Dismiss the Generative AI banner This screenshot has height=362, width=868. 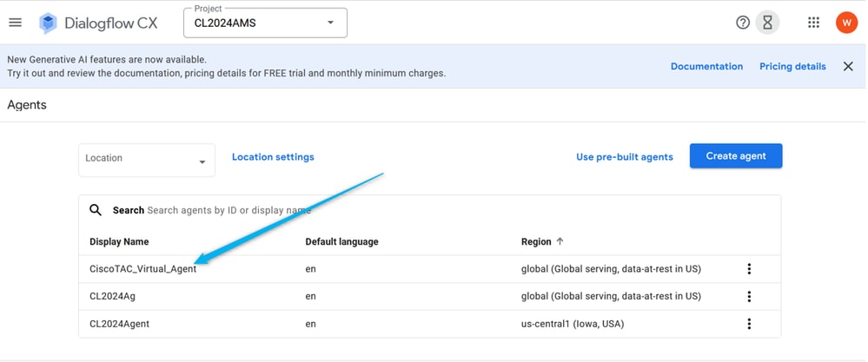pyautogui.click(x=847, y=66)
